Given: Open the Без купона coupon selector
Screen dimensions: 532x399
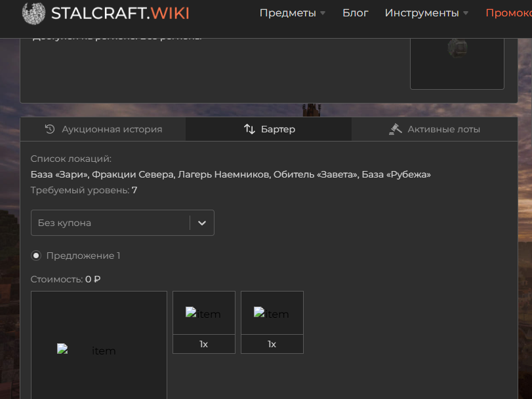Looking at the screenshot, I should coord(110,223).
